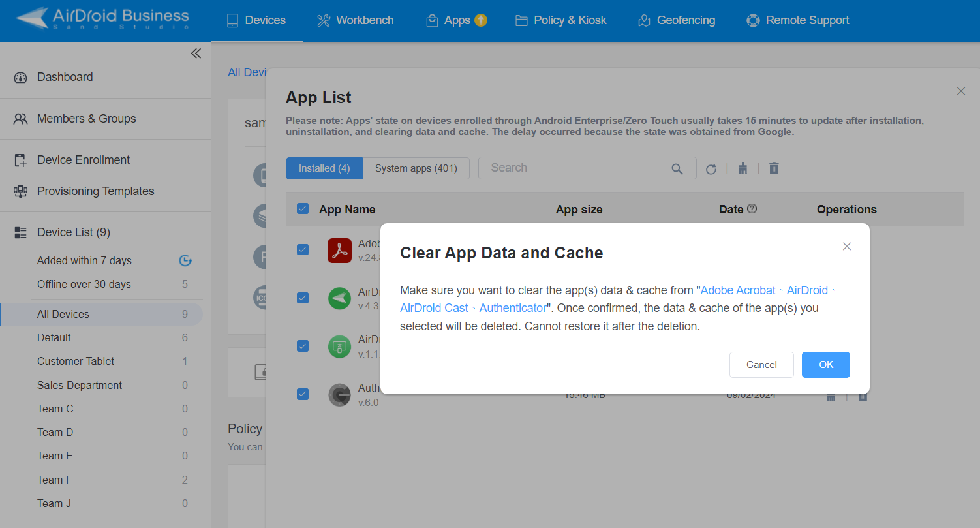
Task: Switch to System apps (401) tab
Action: pos(416,168)
